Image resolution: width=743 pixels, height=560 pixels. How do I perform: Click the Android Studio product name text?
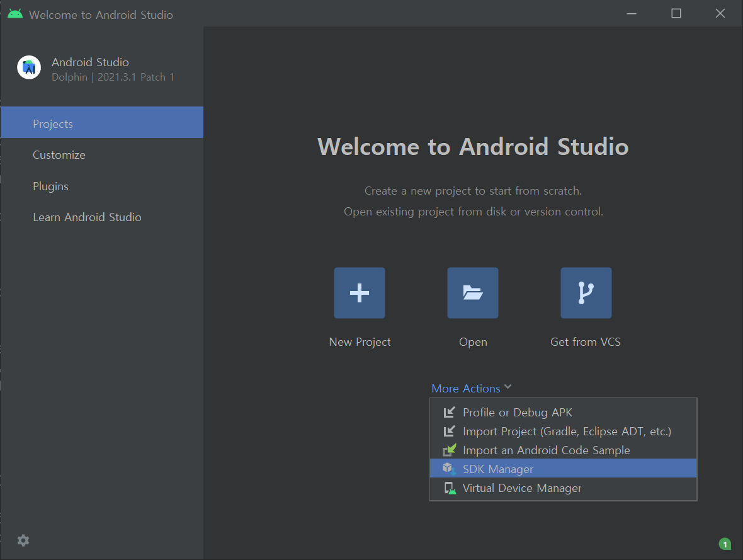[90, 62]
